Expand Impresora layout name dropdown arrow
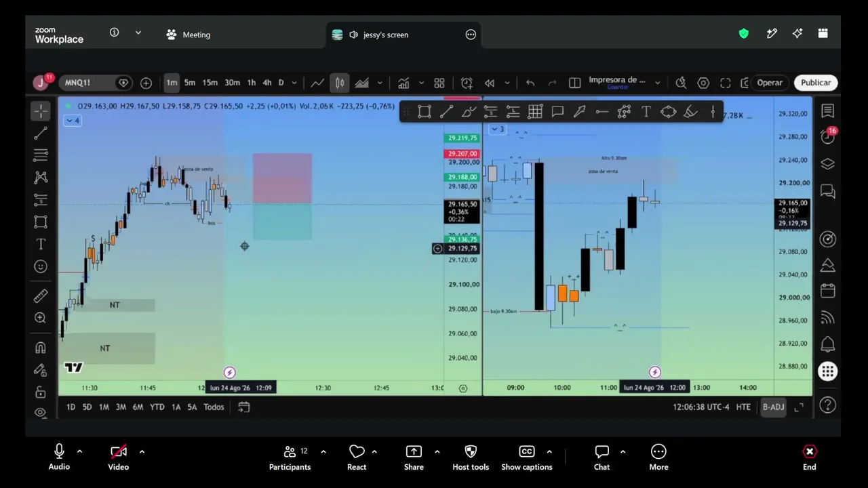Image resolution: width=868 pixels, height=488 pixels. (x=657, y=83)
